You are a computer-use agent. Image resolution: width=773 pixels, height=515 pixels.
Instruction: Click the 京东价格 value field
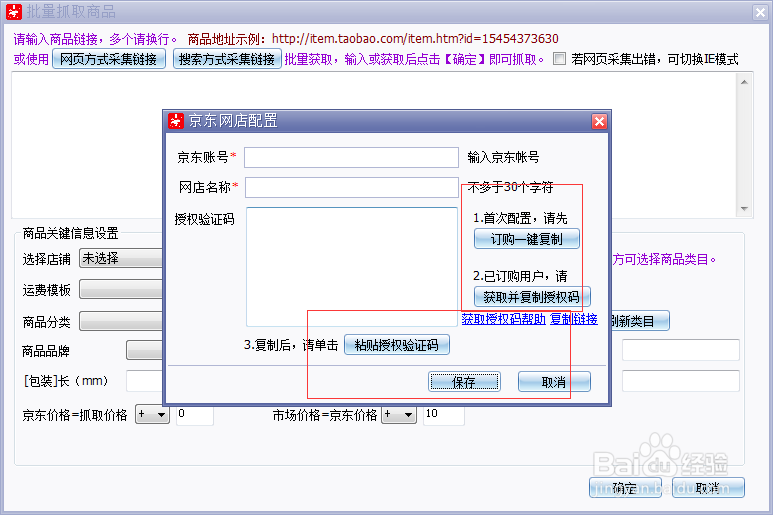(195, 414)
